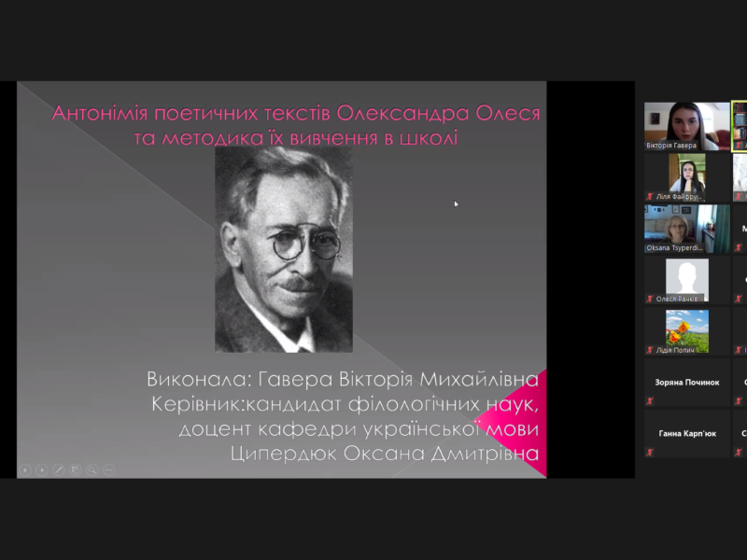The width and height of the screenshot is (747, 560).
Task: Click muted mic icon for Олеся Ранків
Action: point(650,299)
